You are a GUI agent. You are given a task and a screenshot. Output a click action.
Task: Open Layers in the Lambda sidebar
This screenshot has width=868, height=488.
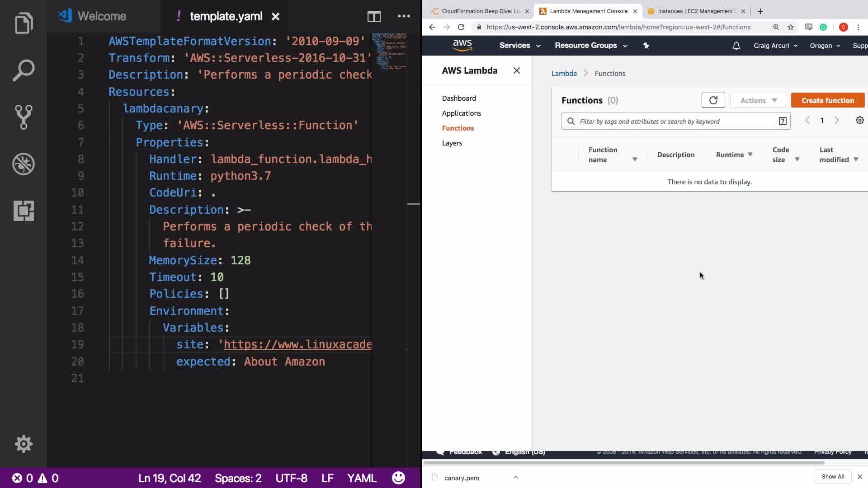452,143
